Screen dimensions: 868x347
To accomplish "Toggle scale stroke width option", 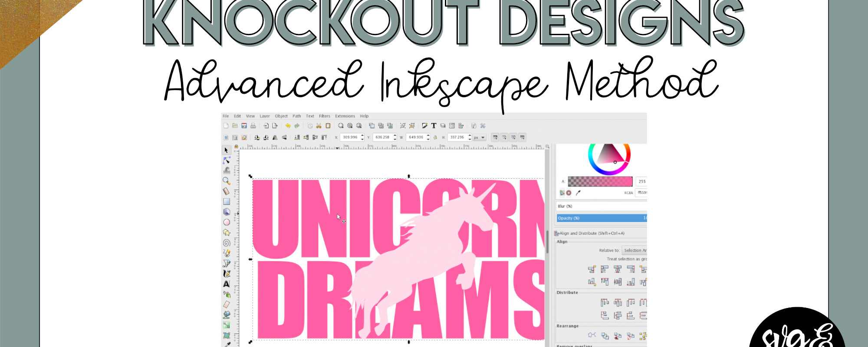I will tap(495, 137).
